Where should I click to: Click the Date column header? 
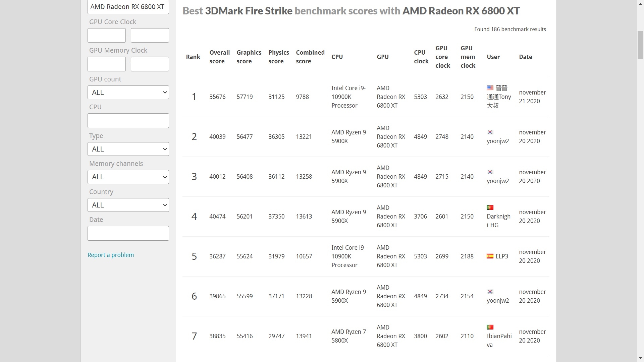point(526,57)
